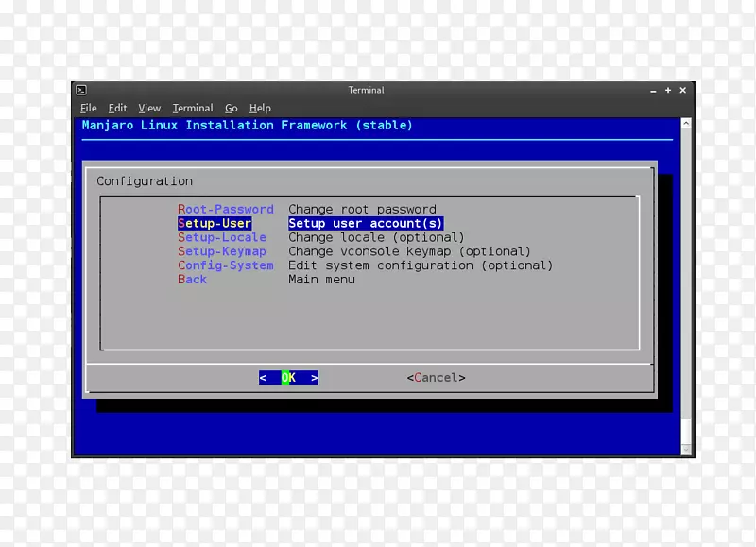Open the Edit menu
Screen dimensions: 756x547
coord(117,108)
